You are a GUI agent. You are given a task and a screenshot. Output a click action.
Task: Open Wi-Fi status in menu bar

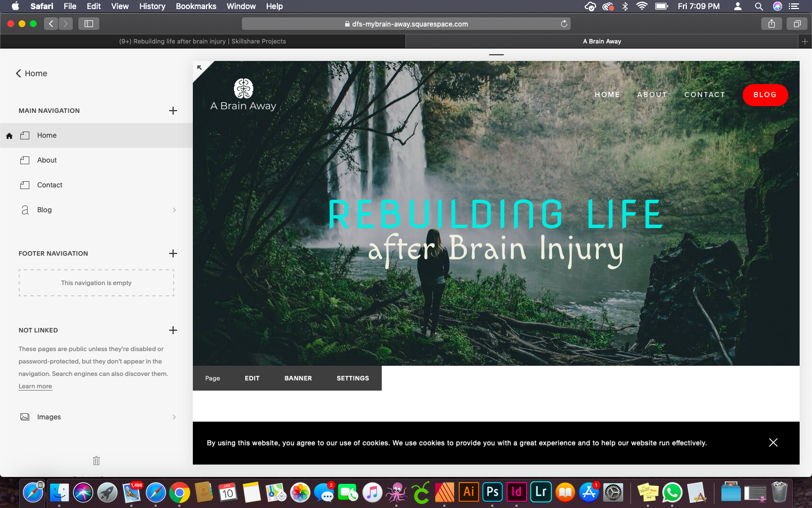[x=642, y=6]
